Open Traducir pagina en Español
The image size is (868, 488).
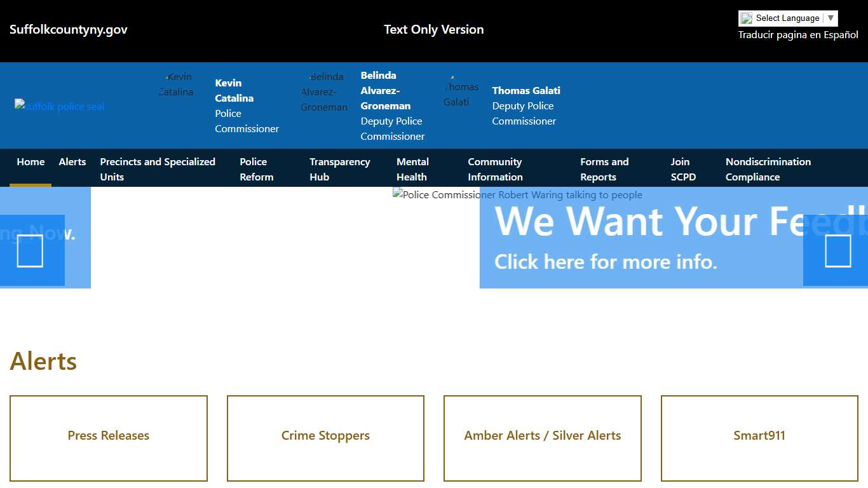click(x=797, y=35)
